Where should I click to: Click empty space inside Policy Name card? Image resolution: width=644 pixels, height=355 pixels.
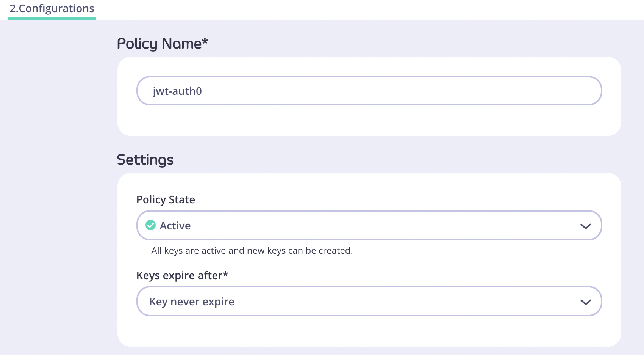tap(369, 121)
